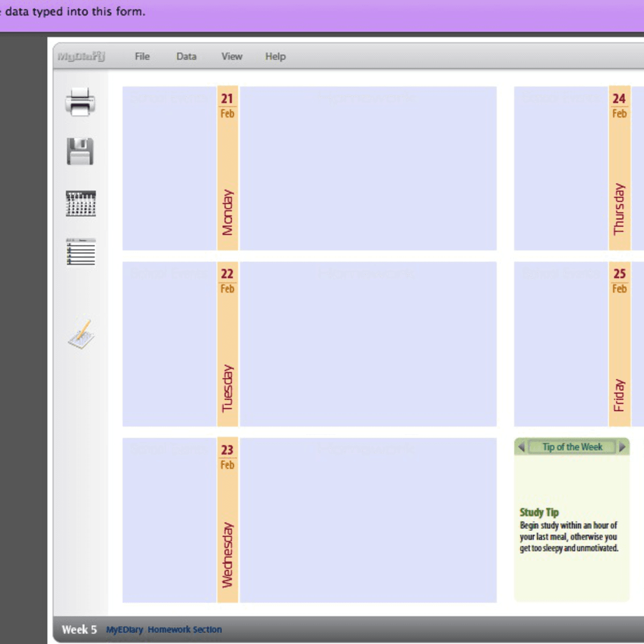Open the Help menu
Viewport: 644px width, 644px height.
coord(275,56)
